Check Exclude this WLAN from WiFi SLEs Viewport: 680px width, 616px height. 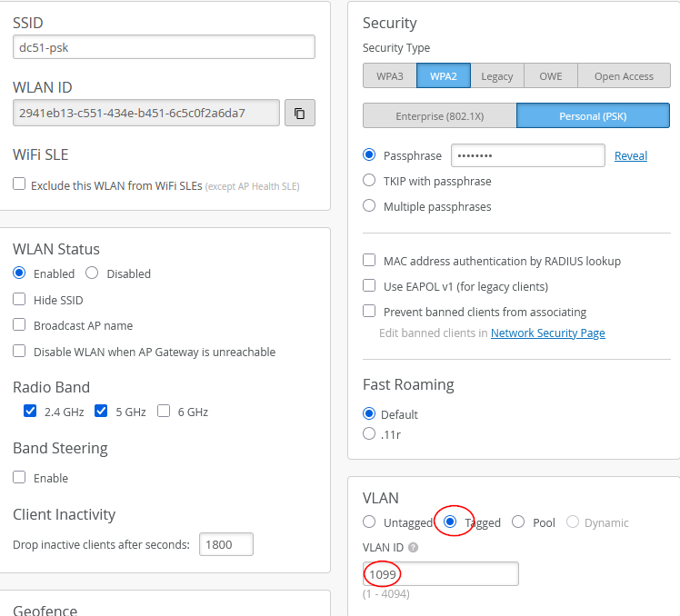pyautogui.click(x=19, y=184)
